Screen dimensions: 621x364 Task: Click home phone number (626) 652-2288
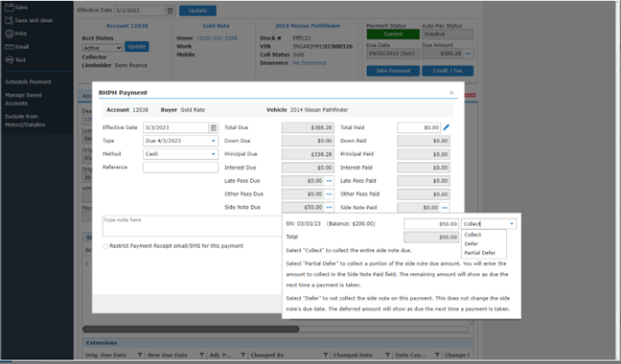click(x=217, y=38)
